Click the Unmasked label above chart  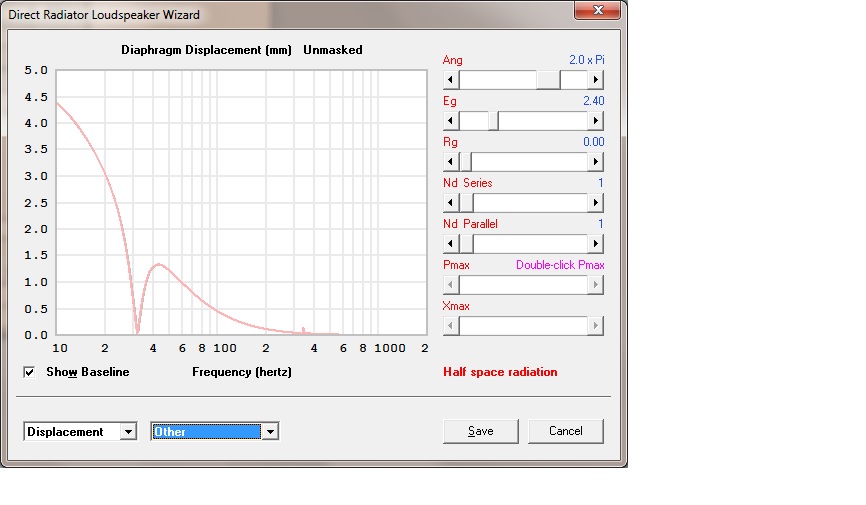pyautogui.click(x=332, y=50)
